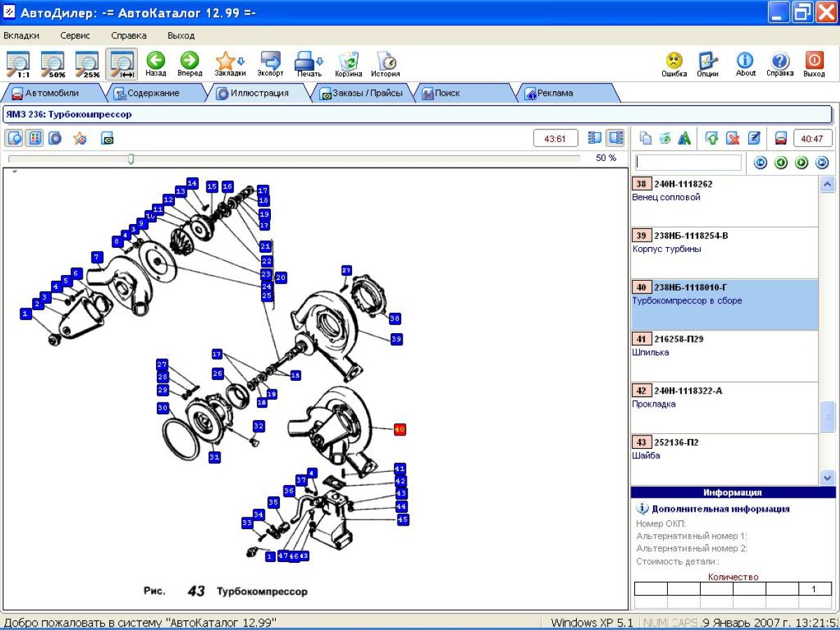Image resolution: width=840 pixels, height=630 pixels.
Task: Click the parts list search field
Action: (688, 162)
